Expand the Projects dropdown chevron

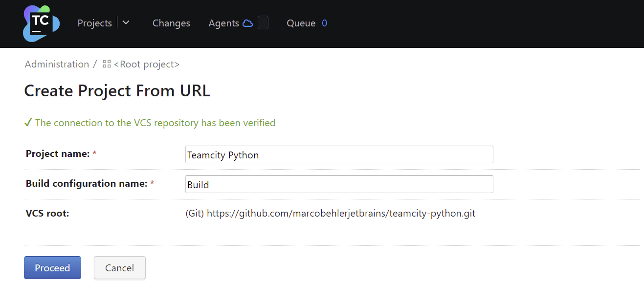[126, 22]
